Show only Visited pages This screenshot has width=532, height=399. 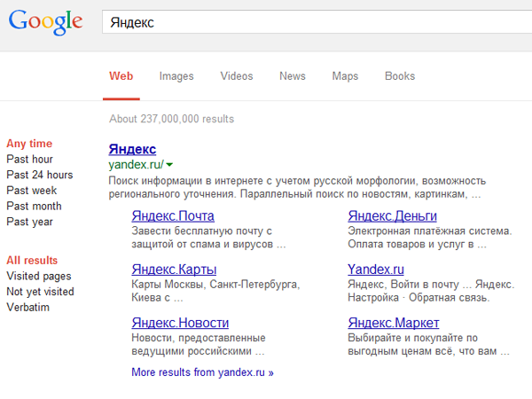38,276
